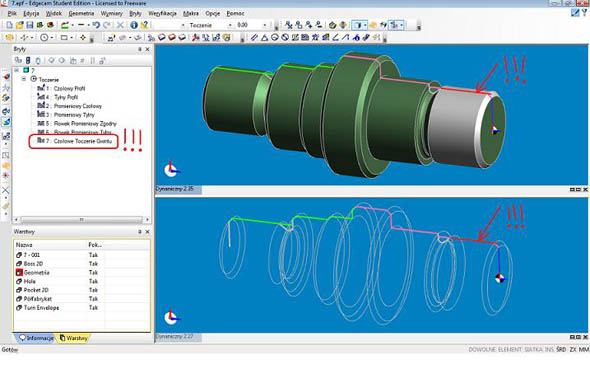
Task: Collapse the root node 7 in tree
Action: pos(16,70)
